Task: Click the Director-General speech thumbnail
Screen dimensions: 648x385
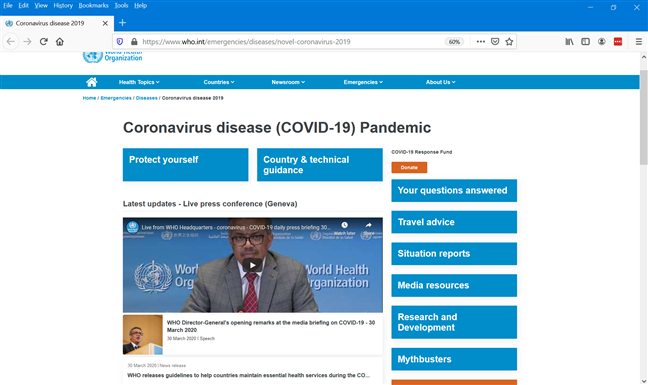Action: click(143, 335)
